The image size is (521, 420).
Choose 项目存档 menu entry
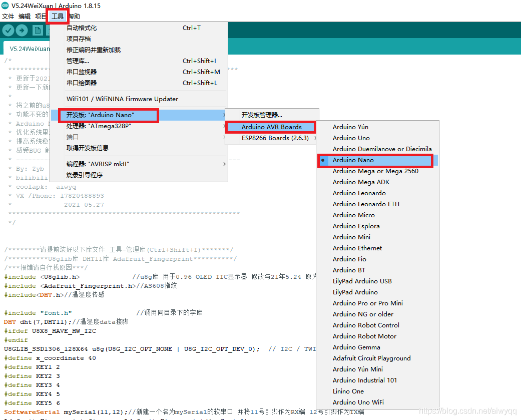point(139,39)
